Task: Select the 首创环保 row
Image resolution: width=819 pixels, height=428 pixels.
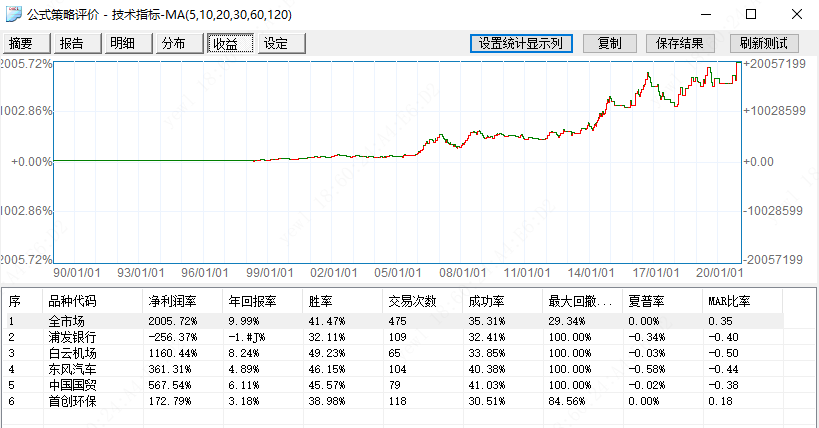Action: click(x=392, y=401)
